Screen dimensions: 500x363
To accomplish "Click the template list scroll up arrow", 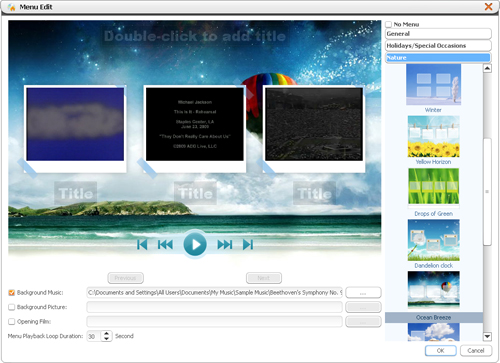I will 487,68.
